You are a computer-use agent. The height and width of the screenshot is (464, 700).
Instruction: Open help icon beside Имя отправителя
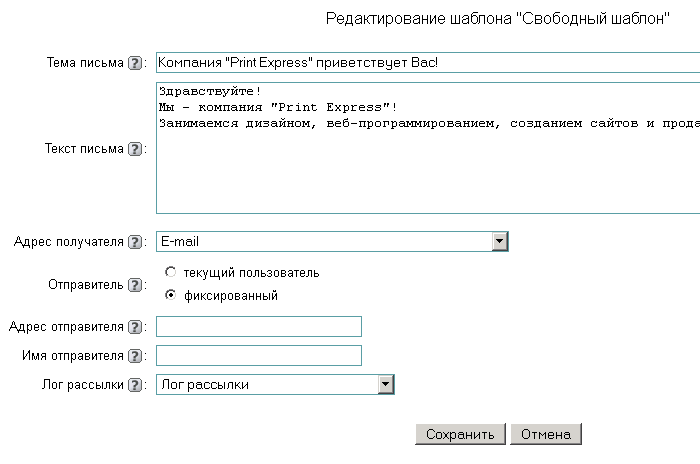(x=135, y=356)
